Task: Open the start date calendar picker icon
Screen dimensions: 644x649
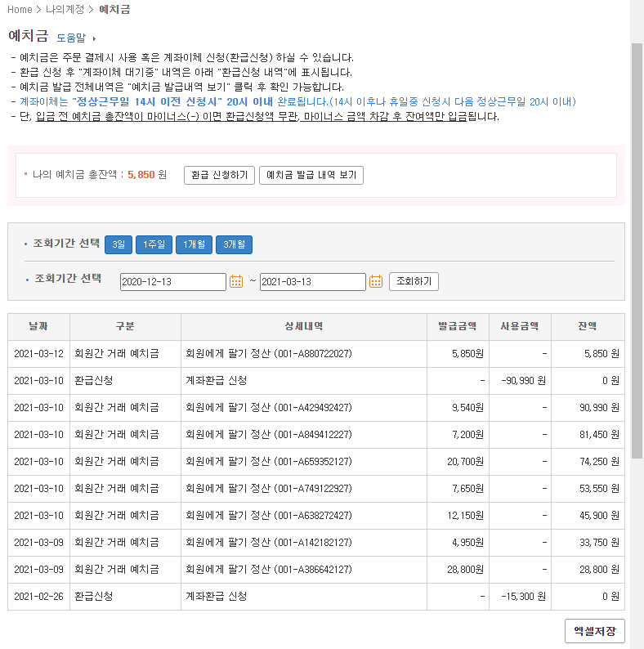Action: (236, 281)
